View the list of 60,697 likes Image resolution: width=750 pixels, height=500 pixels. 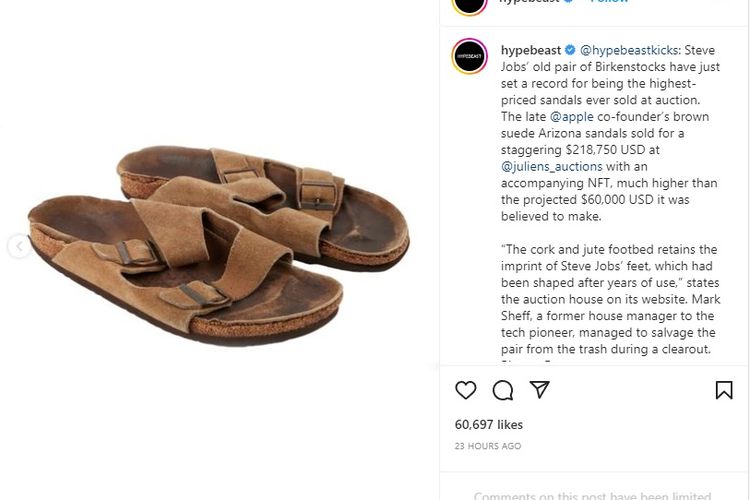tap(489, 425)
